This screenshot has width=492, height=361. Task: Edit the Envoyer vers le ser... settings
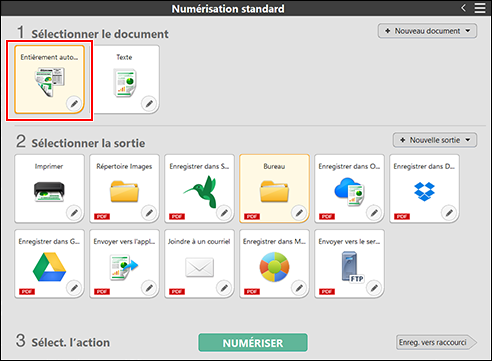374,287
